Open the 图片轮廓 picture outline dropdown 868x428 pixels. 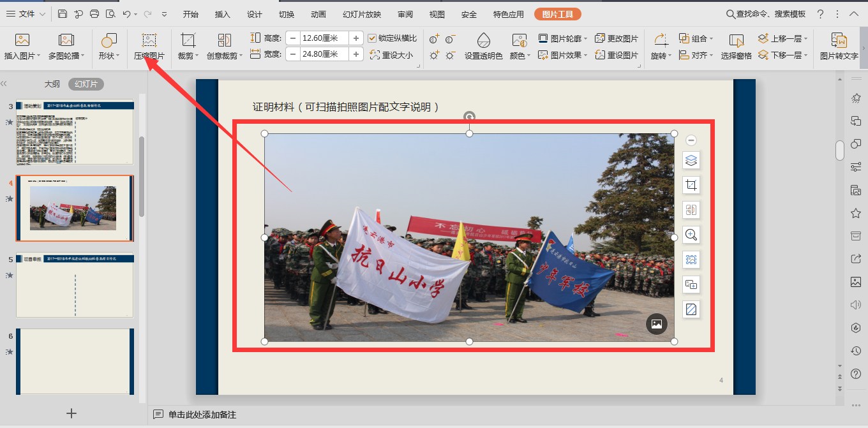pyautogui.click(x=560, y=38)
